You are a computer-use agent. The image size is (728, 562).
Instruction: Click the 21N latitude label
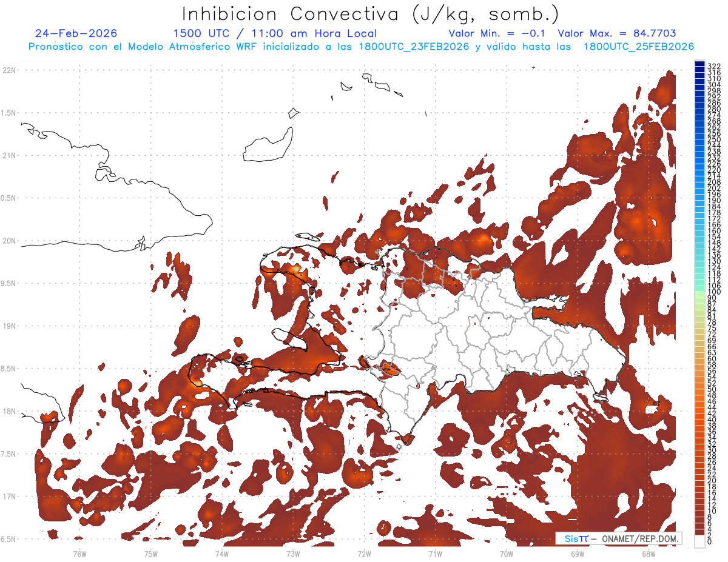(x=10, y=155)
